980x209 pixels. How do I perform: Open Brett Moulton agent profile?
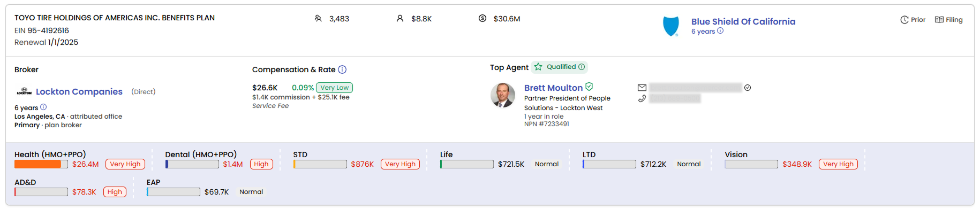553,88
